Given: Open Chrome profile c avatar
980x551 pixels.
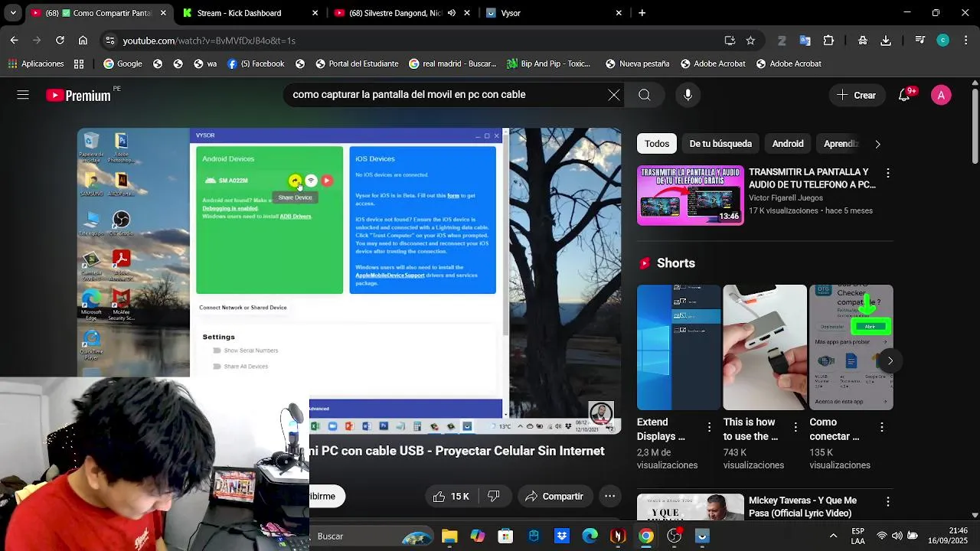Looking at the screenshot, I should [x=943, y=41].
